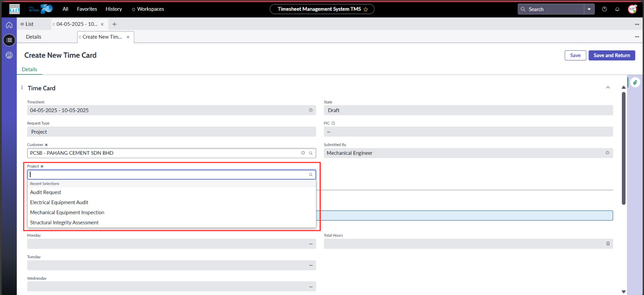Choose Audit Request from recent selections
Viewport: 644px width, 295px height.
coord(46,192)
